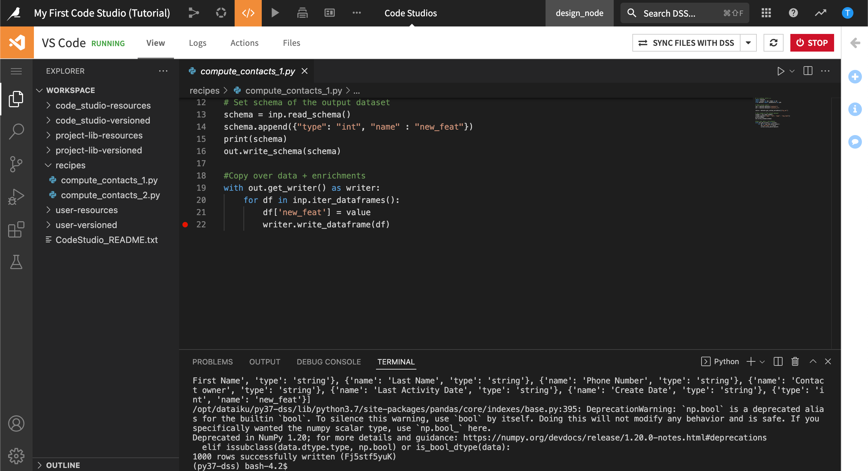Open Accounts icon in activity bar
The image size is (868, 471).
16,423
